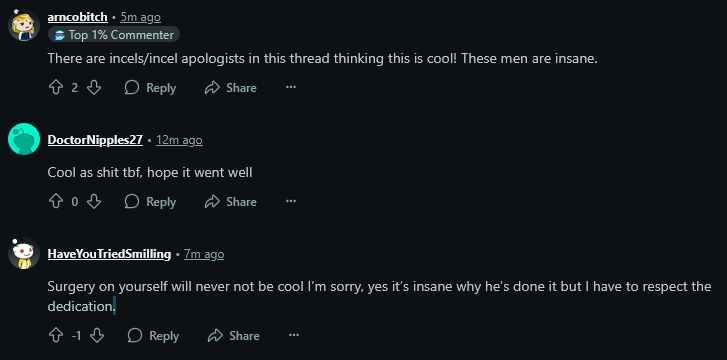Share arncobitch's comment
The width and height of the screenshot is (727, 360).
230,88
